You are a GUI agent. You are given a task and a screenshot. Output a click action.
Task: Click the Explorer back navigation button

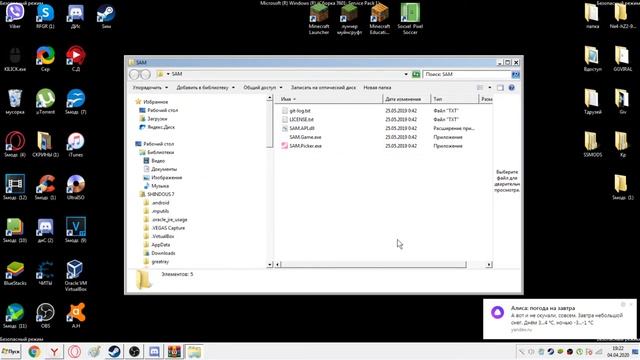135,74
